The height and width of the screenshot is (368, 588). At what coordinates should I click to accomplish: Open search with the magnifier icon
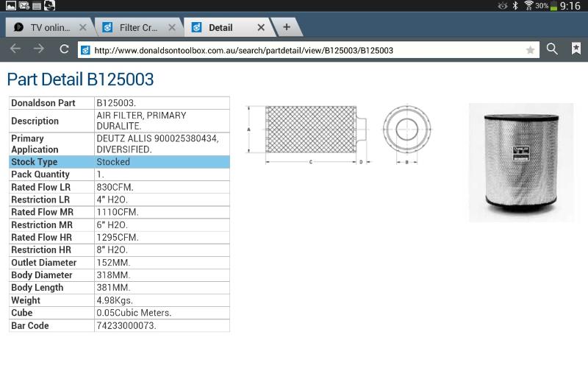(552, 49)
